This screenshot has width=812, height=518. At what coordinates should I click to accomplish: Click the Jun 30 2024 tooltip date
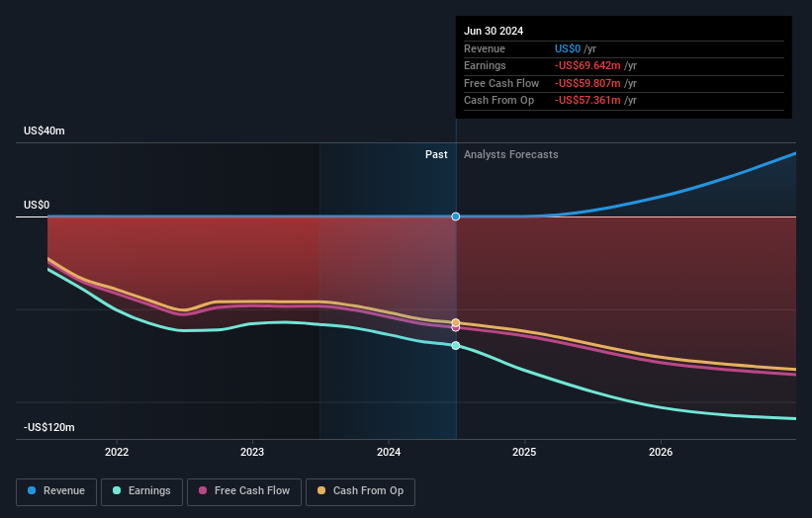pyautogui.click(x=494, y=31)
